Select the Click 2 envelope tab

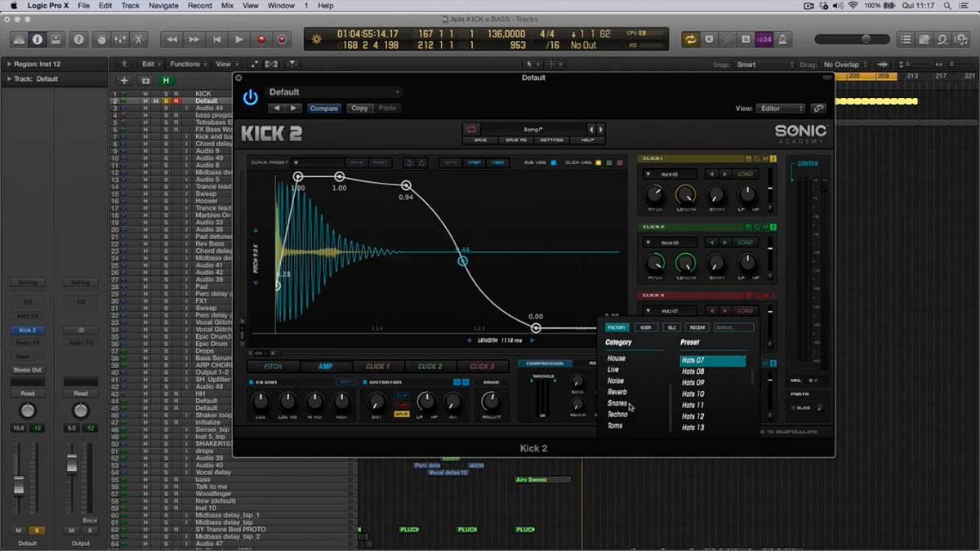coord(430,367)
